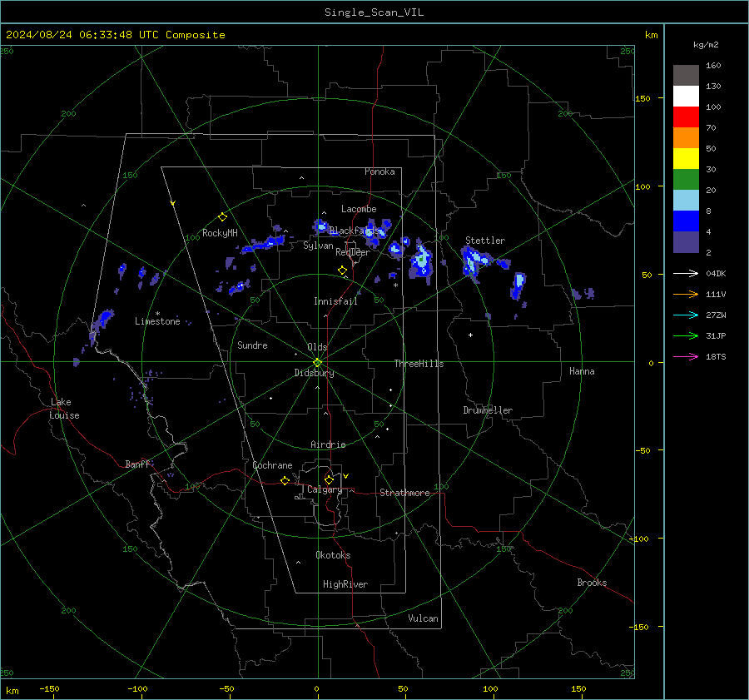Click the light blue 20 kg/m2 legend swatch
The image size is (749, 700).
click(686, 201)
